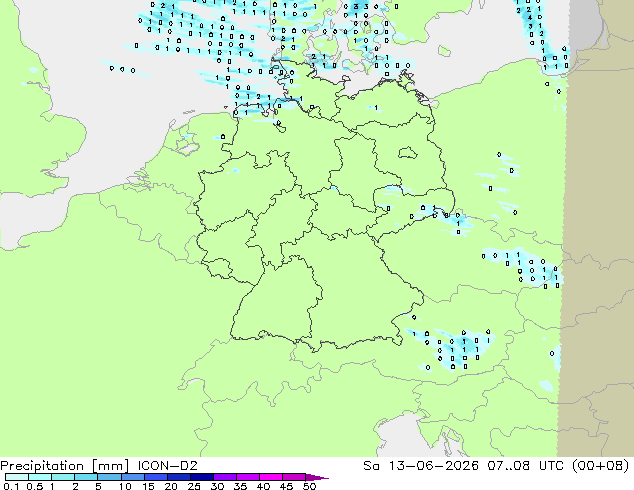634x490 pixels.
Task: Click the '07..08 UTC' time label
Action: point(527,466)
